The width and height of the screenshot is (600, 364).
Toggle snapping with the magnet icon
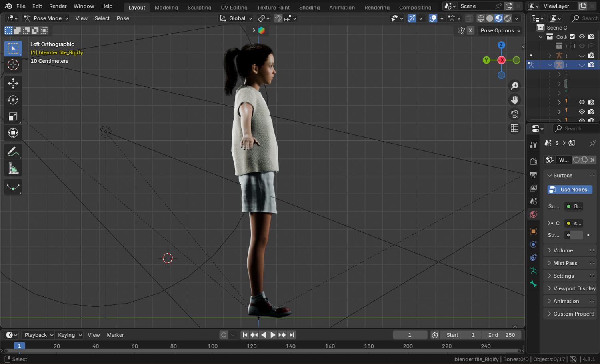tap(278, 18)
